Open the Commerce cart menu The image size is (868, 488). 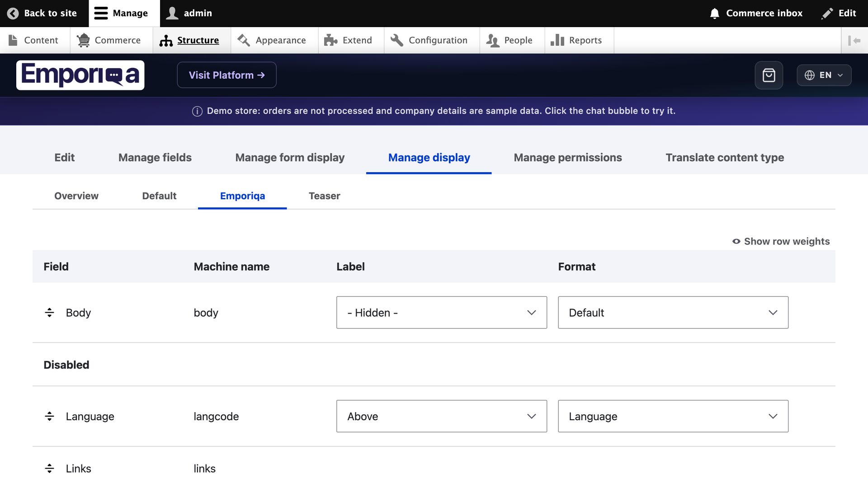coord(111,40)
